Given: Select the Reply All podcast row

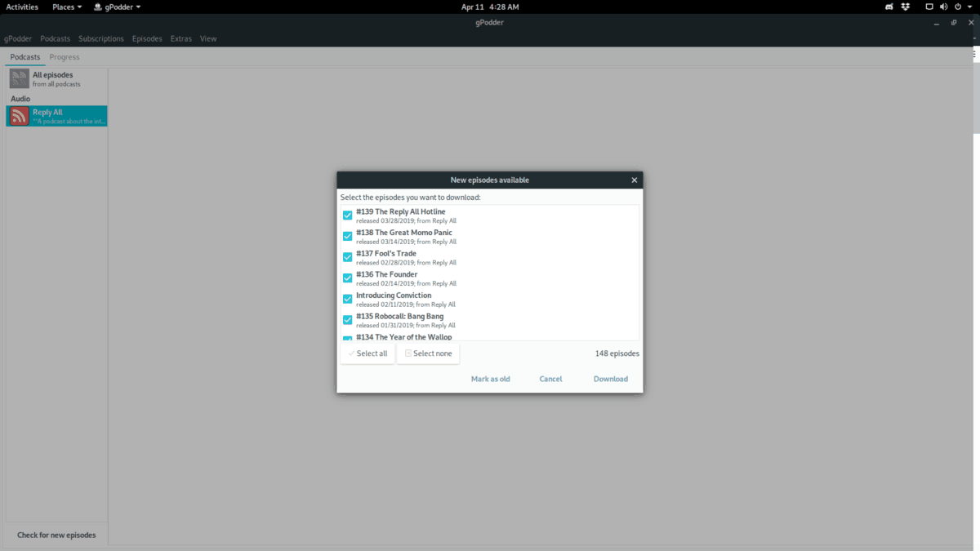Looking at the screenshot, I should (x=56, y=116).
